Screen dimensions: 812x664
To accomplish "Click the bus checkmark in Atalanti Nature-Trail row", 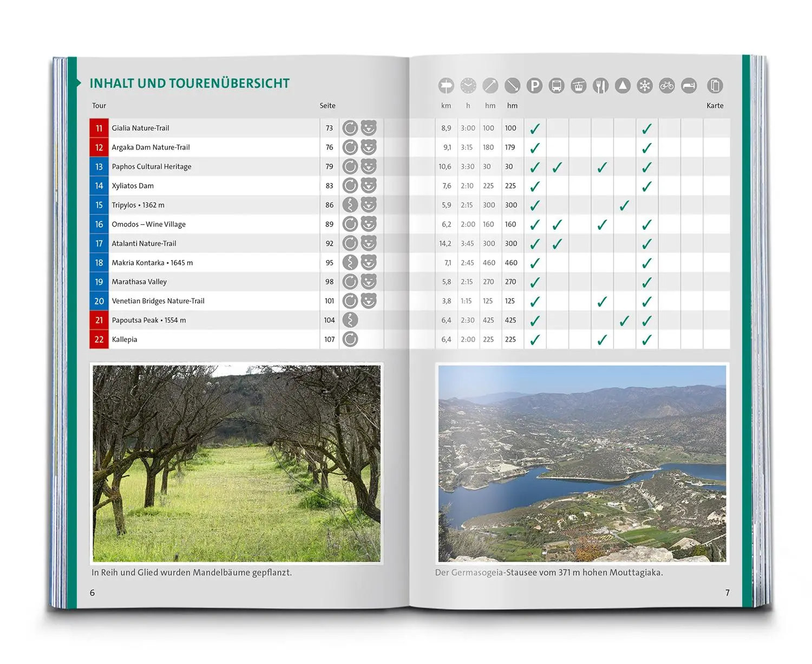I will click(557, 244).
